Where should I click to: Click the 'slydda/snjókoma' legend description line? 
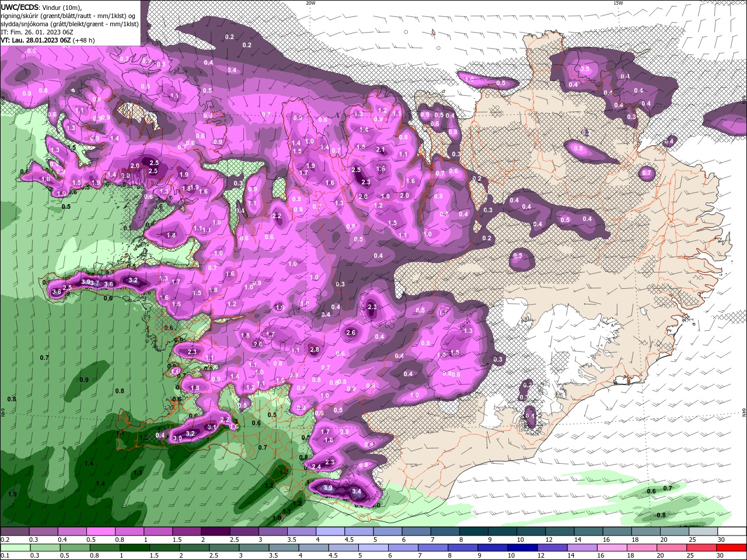(x=69, y=24)
